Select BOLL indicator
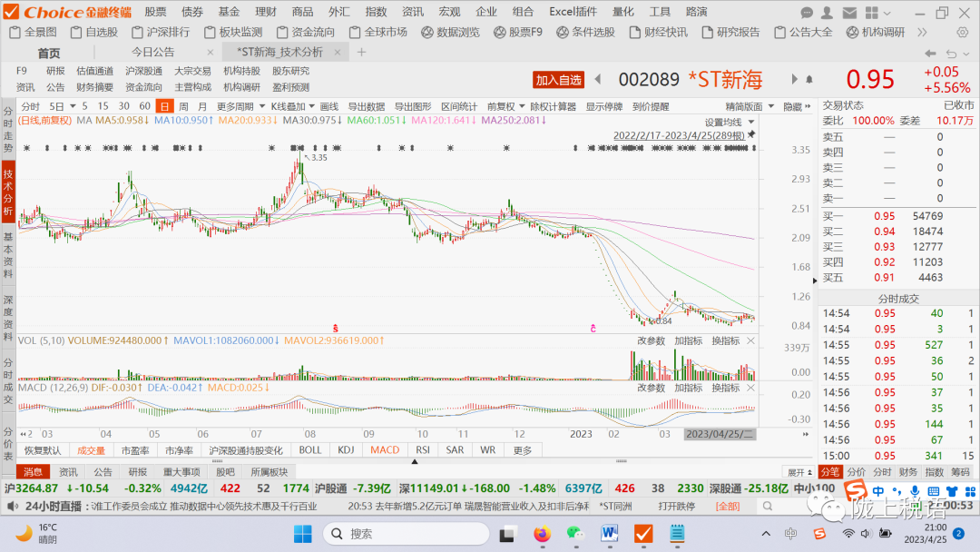 [310, 450]
